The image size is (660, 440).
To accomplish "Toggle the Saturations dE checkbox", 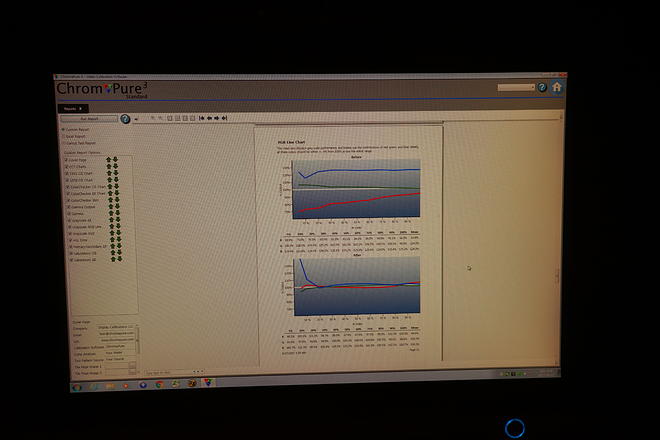I will [72, 260].
